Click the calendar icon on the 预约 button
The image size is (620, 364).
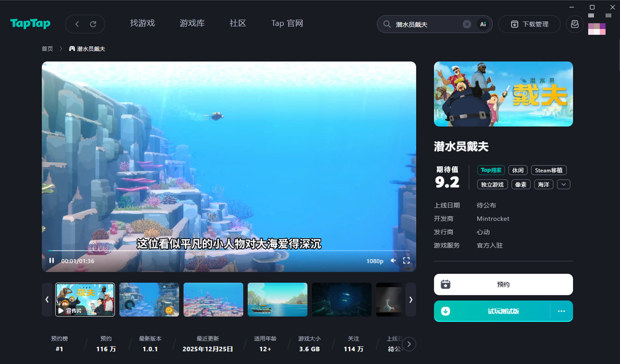tap(446, 284)
